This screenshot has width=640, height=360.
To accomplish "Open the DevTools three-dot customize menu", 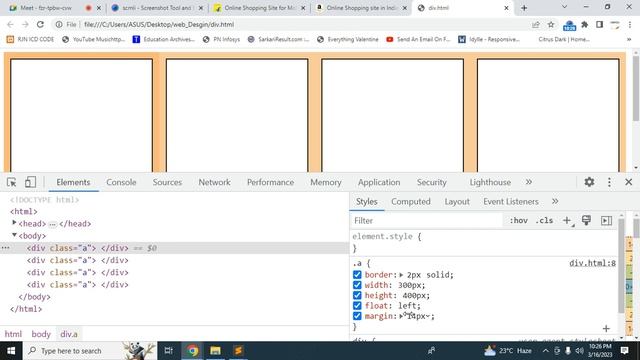I will [609, 182].
